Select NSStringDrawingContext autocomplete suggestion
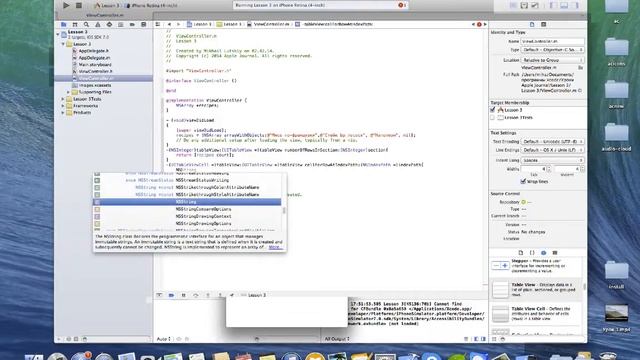Viewport: 640px width, 360px height. click(x=187, y=216)
